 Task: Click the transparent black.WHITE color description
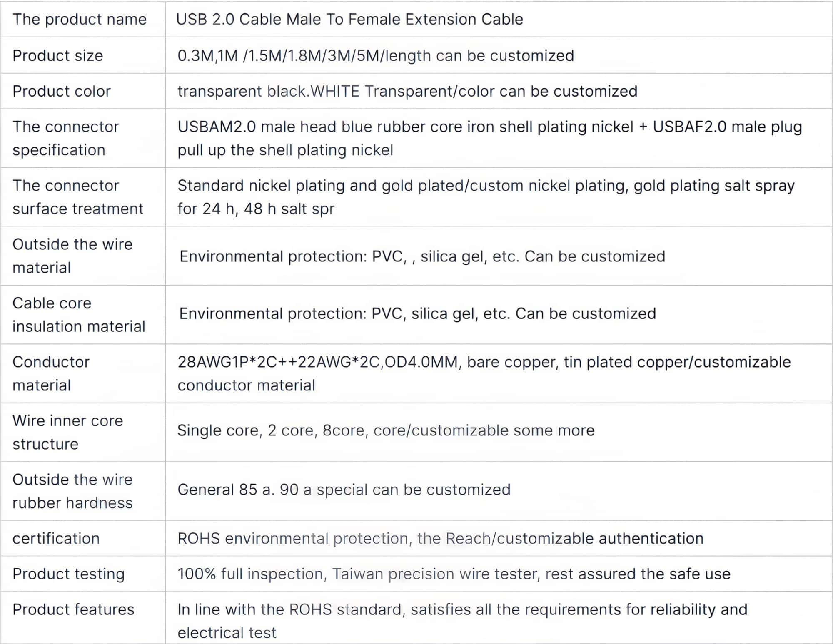[x=407, y=92]
